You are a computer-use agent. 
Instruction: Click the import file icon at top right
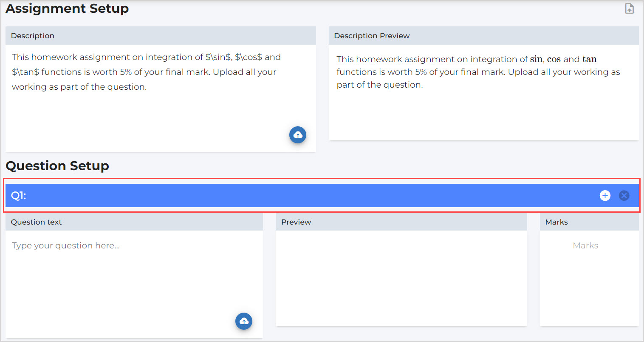pos(629,9)
